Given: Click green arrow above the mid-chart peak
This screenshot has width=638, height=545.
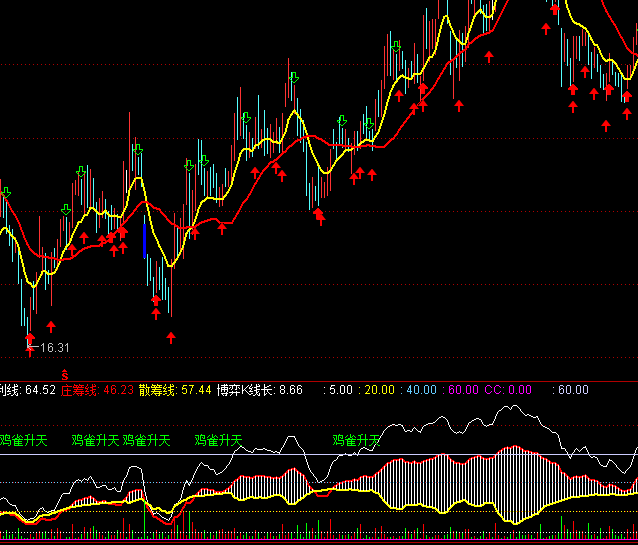Looking at the screenshot, I should point(294,77).
